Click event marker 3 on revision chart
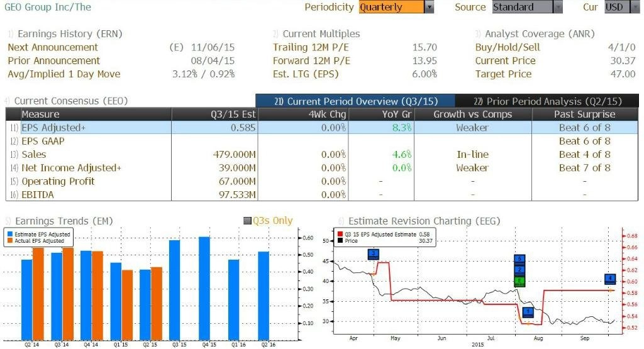This screenshot has width=644, height=349. 374,254
